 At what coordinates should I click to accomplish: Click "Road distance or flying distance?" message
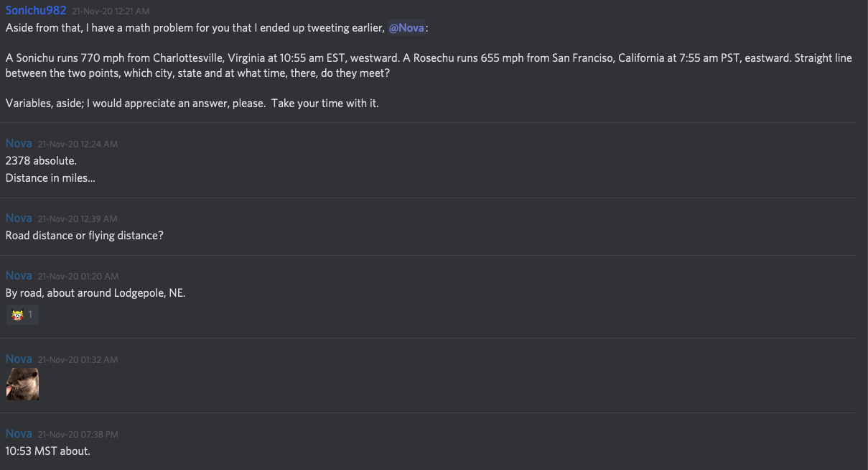coord(84,236)
